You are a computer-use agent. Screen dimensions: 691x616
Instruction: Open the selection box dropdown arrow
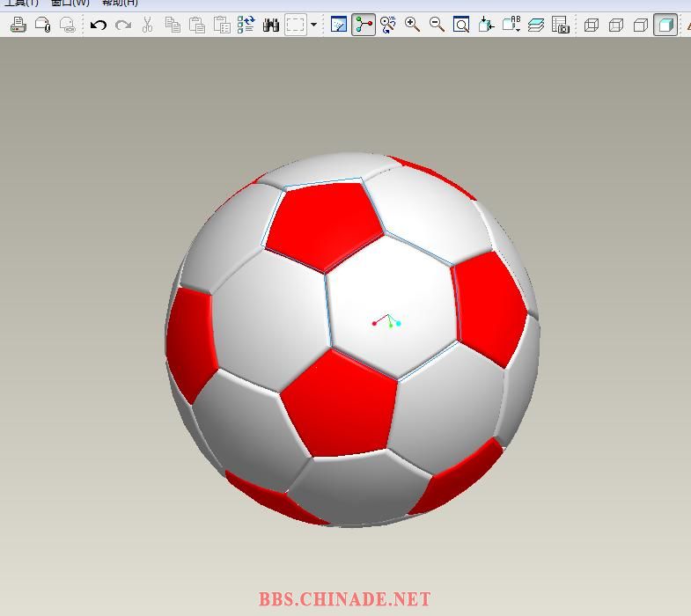coord(313,25)
